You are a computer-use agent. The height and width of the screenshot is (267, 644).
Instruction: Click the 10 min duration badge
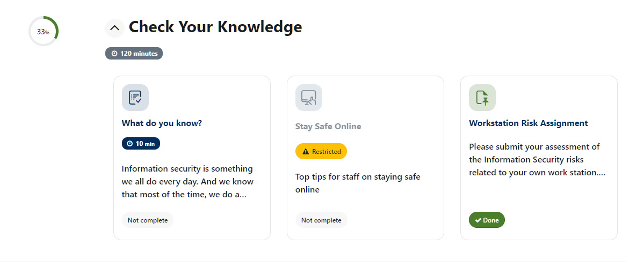[141, 144]
